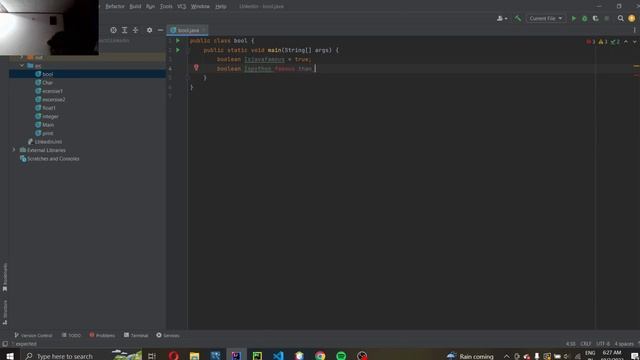The height and width of the screenshot is (360, 640).
Task: Run the bool class from gutter arrow
Action: coord(178,41)
